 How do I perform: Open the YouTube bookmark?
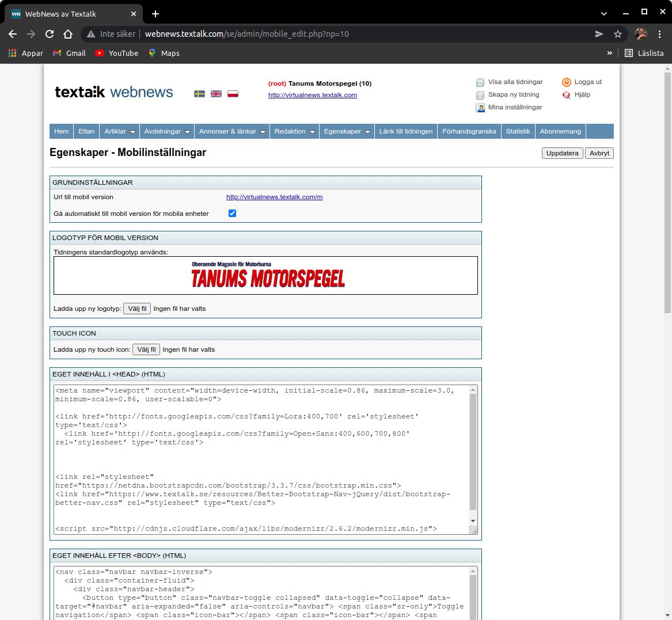tap(116, 53)
